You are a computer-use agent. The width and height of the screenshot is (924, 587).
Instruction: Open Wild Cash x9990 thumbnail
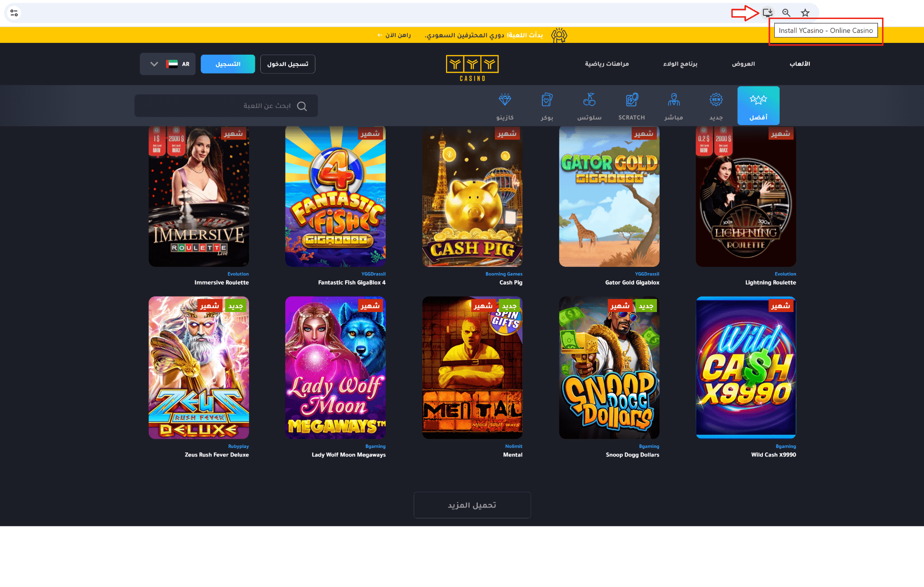coord(746,368)
